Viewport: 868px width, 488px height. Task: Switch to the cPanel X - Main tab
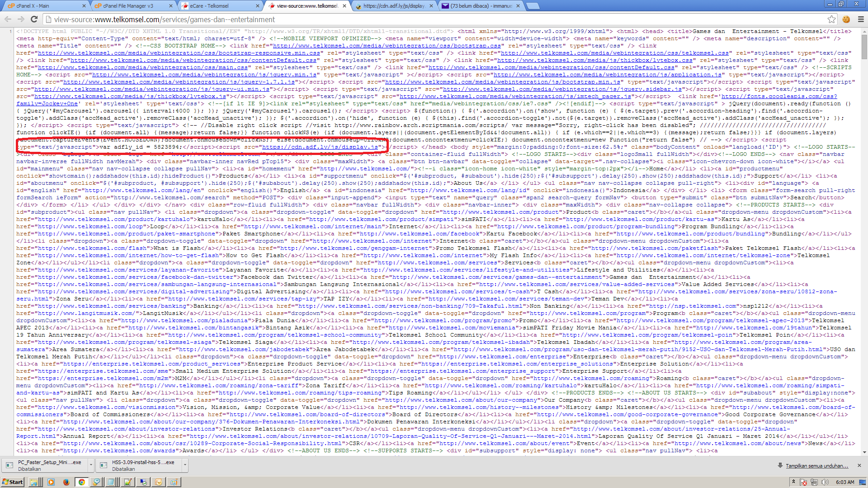coord(45,6)
